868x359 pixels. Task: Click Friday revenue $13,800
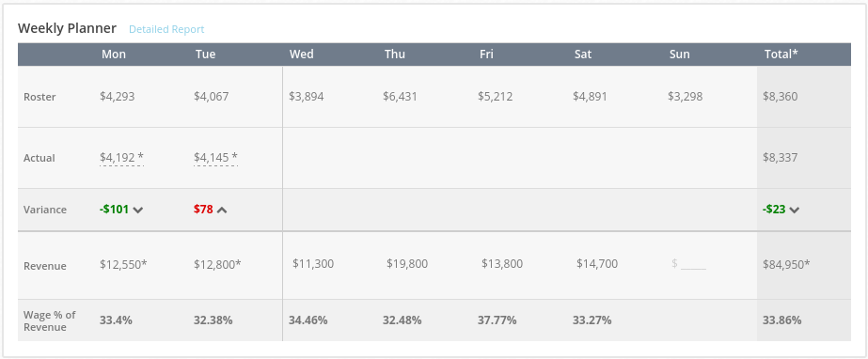502,264
